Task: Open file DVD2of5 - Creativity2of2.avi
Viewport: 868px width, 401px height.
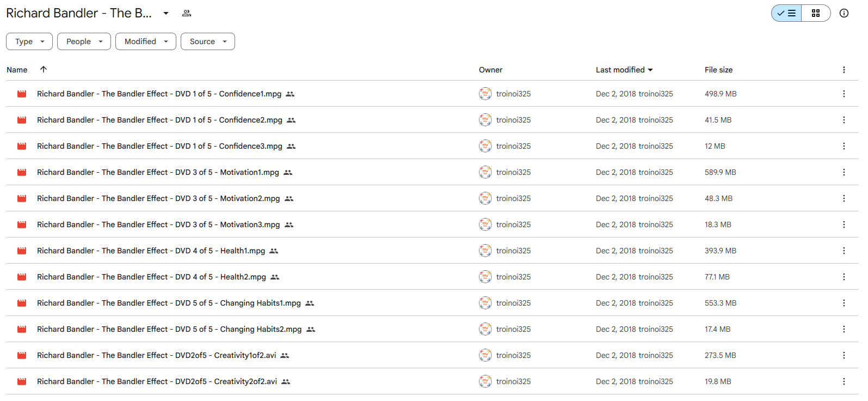Action: pyautogui.click(x=157, y=381)
